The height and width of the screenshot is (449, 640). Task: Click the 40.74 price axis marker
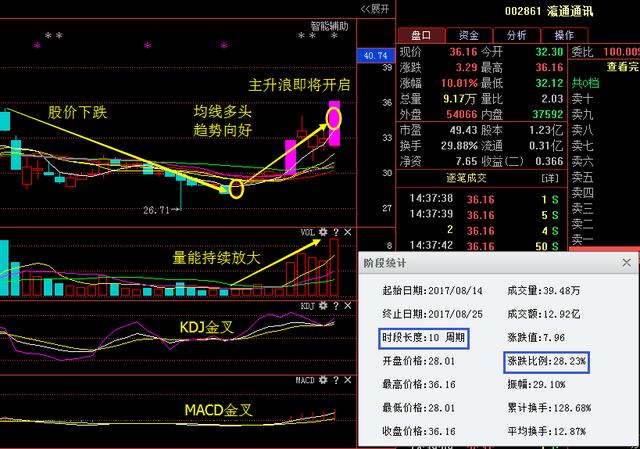tap(377, 55)
